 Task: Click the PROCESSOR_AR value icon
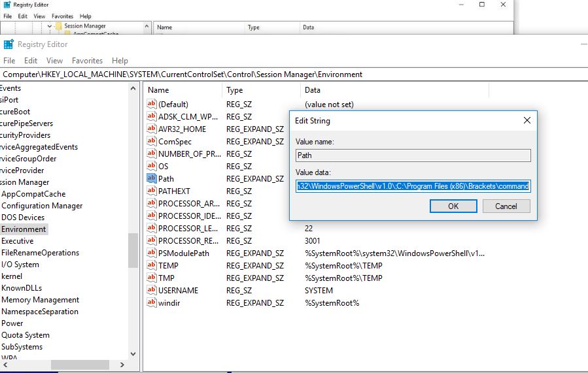point(152,203)
